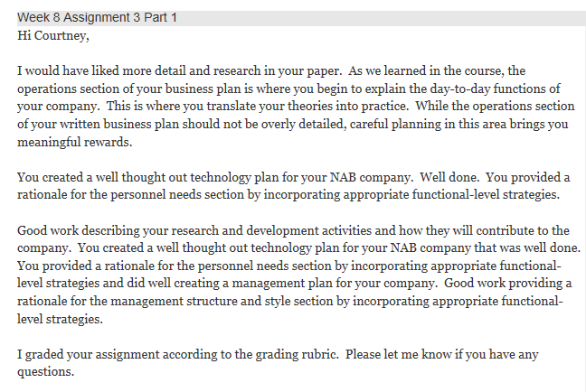The image size is (586, 392).
Task: Click the last word 'questions.'
Action: (45, 372)
